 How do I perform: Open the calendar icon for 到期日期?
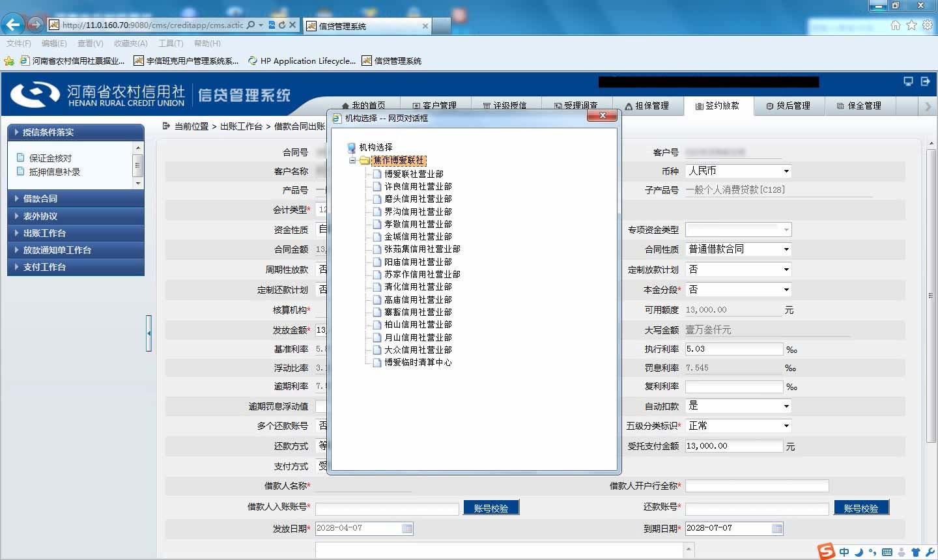[x=776, y=529]
